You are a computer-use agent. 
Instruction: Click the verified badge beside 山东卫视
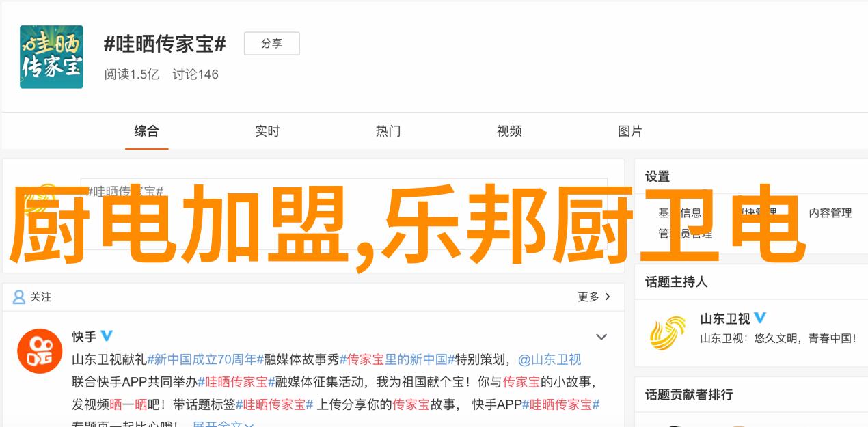pos(760,318)
